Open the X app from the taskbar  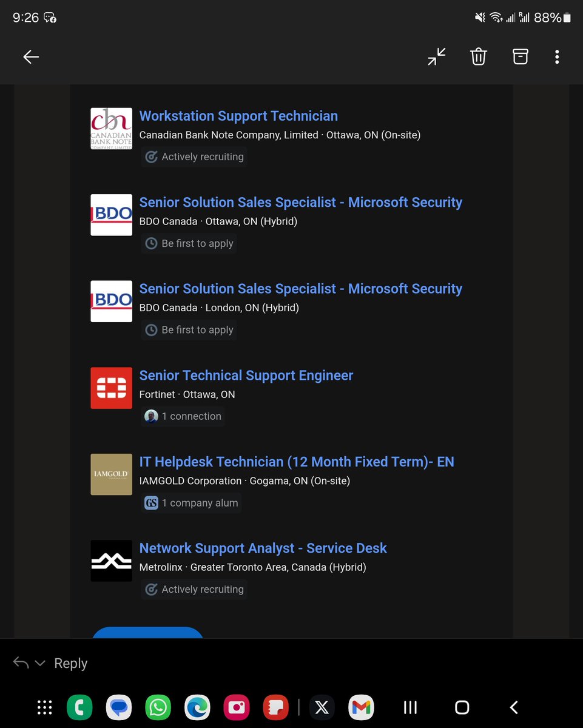[x=322, y=707]
